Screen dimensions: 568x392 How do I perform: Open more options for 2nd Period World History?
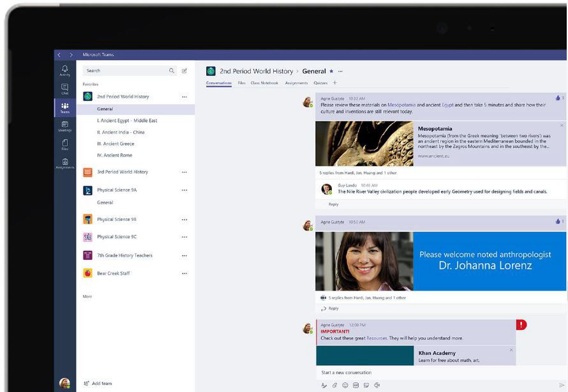tap(184, 97)
